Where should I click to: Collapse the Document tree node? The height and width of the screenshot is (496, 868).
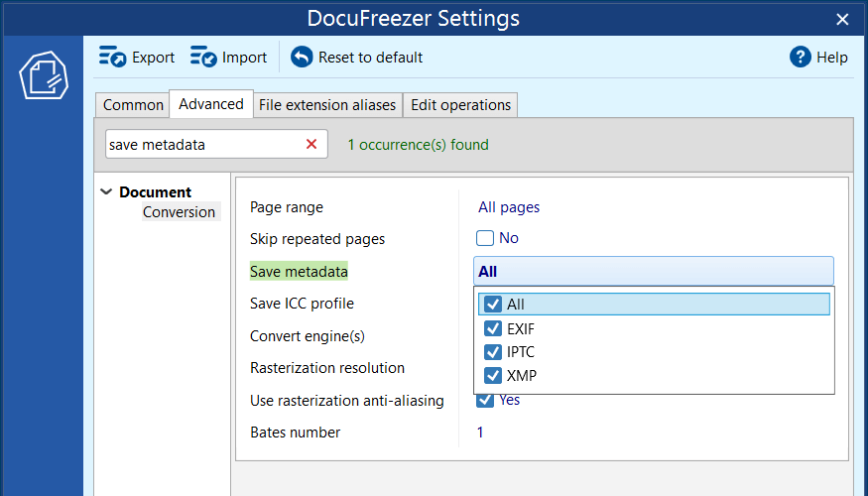pyautogui.click(x=106, y=192)
